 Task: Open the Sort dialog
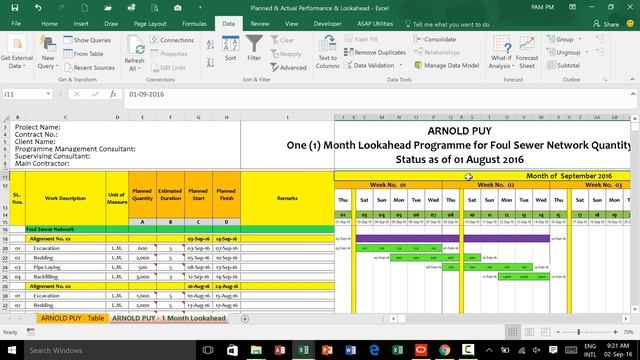tap(231, 49)
